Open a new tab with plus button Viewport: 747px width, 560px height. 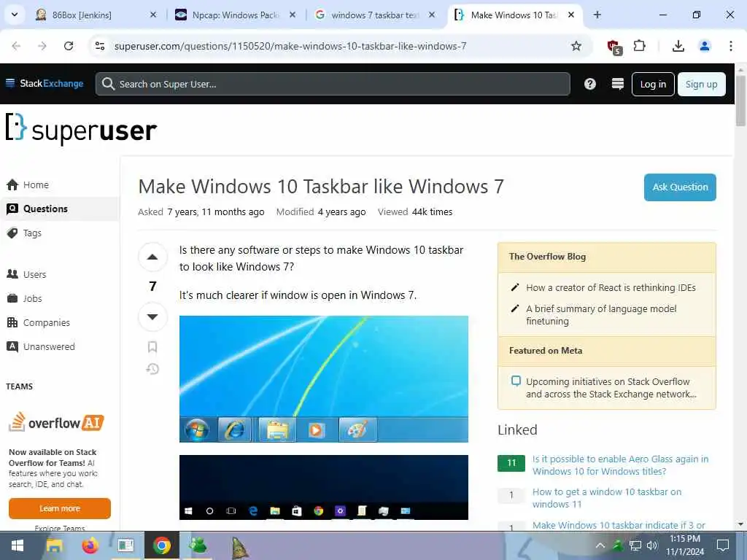pos(597,15)
